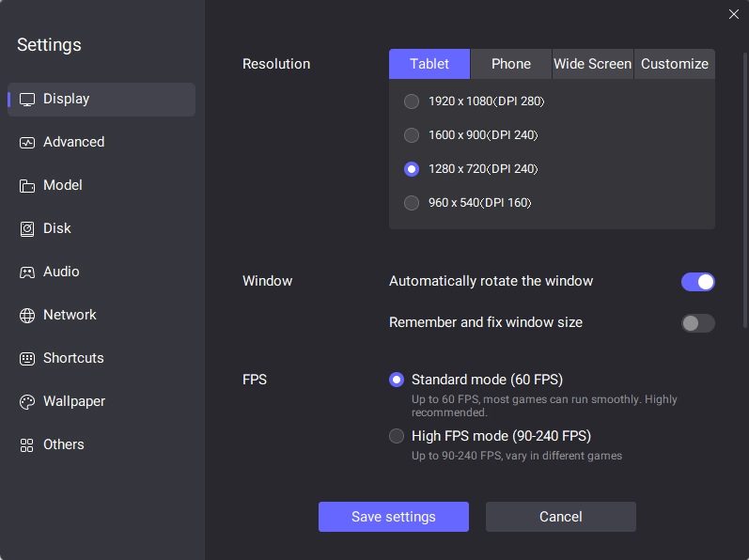Viewport: 749px width, 560px height.
Task: Pick 960 x 540 (DPI 160) resolution
Action: tap(412, 203)
